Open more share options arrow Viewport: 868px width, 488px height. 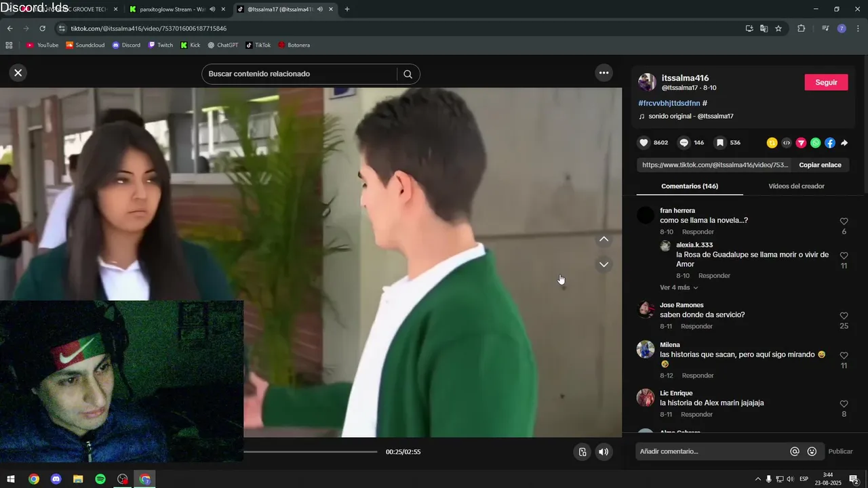point(844,143)
